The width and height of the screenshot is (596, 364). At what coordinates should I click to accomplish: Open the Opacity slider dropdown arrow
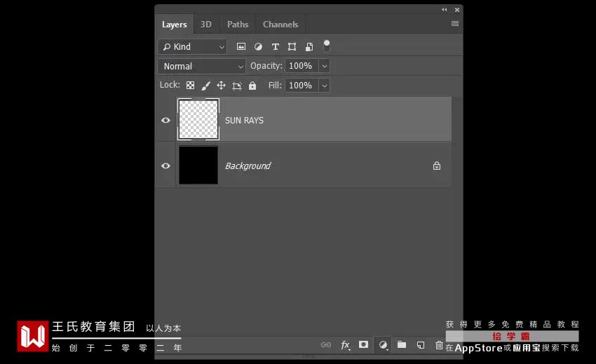tap(324, 66)
